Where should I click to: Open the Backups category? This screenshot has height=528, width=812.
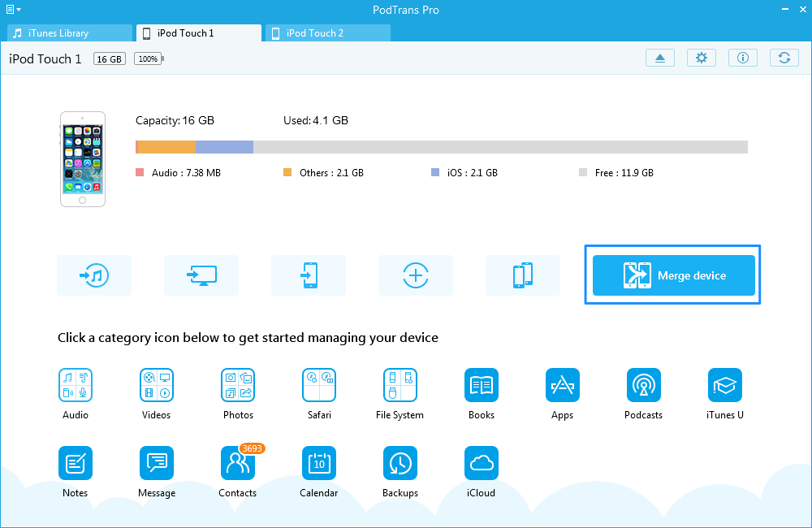pyautogui.click(x=400, y=463)
